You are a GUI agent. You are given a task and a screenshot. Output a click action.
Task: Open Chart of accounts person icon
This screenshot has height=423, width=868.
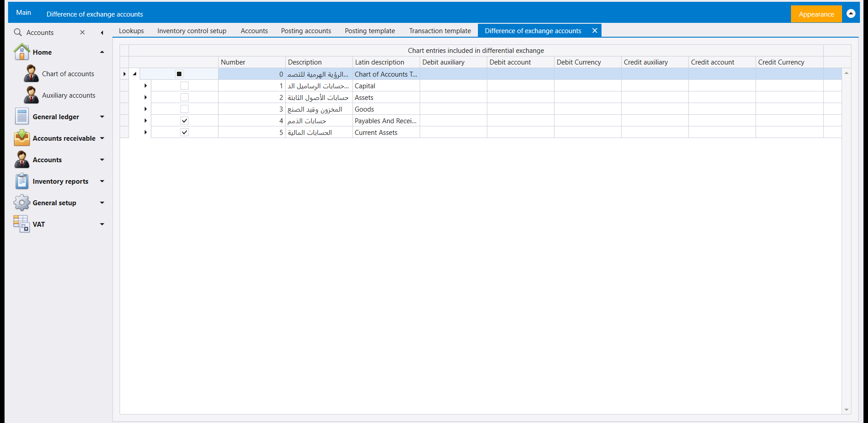[x=31, y=73]
